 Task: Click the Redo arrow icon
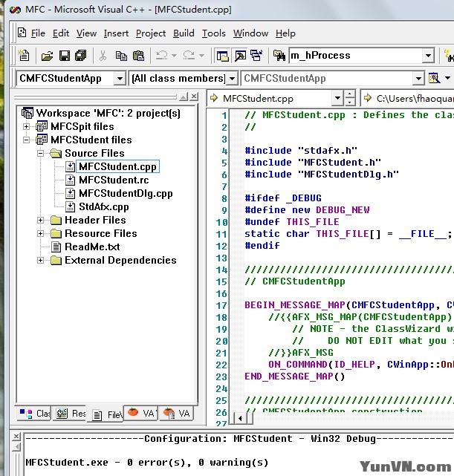[x=189, y=55]
